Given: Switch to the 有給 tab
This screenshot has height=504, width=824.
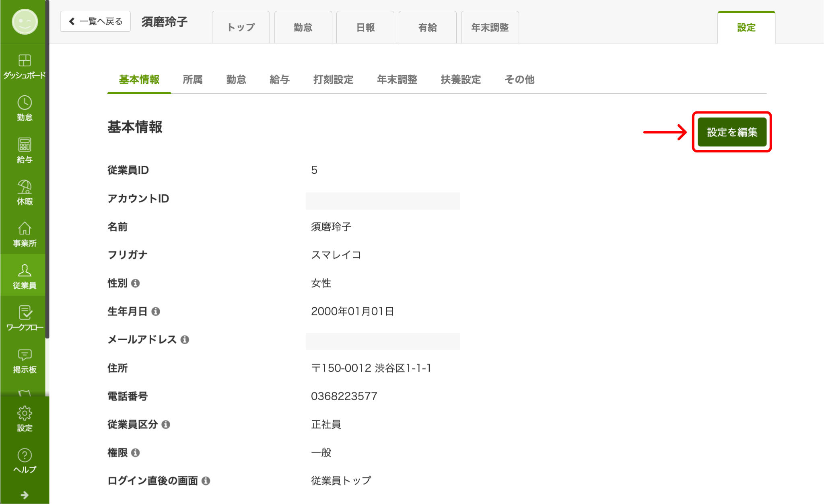Looking at the screenshot, I should coord(427,27).
